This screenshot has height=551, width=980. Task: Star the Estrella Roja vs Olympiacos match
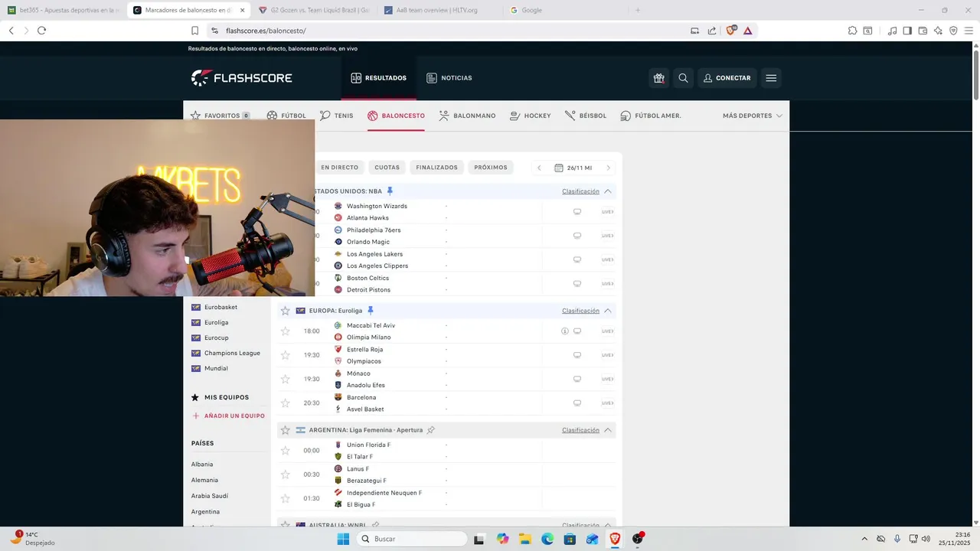coord(286,355)
